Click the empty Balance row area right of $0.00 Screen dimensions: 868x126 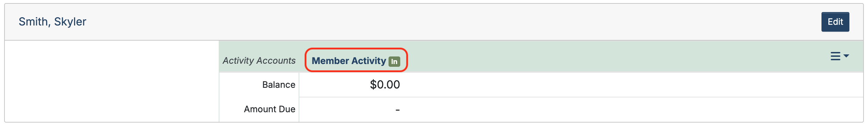(x=630, y=85)
